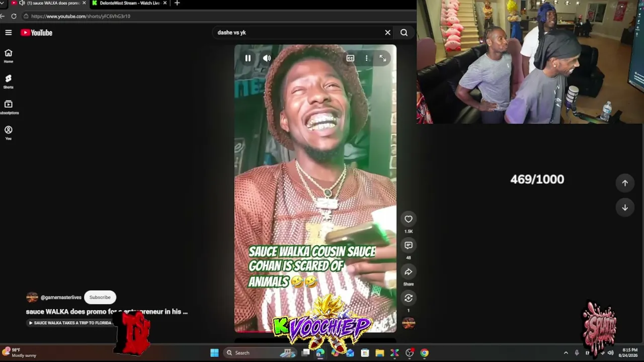Open Google Chrome from the taskbar
This screenshot has height=362, width=644.
(x=425, y=353)
